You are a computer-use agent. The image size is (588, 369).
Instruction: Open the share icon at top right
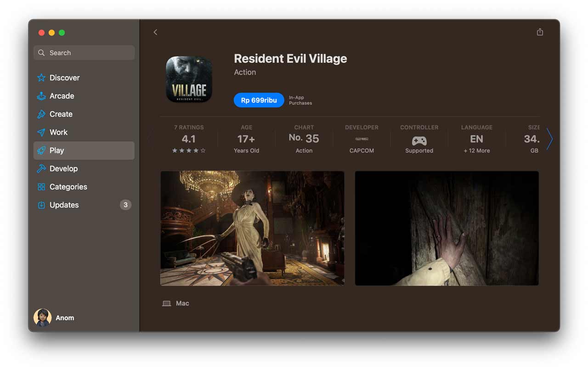pos(540,32)
